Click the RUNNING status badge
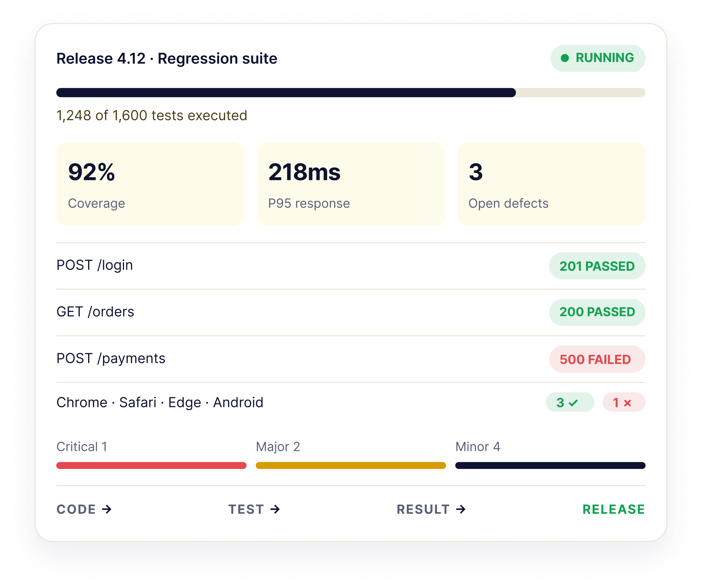 (598, 58)
